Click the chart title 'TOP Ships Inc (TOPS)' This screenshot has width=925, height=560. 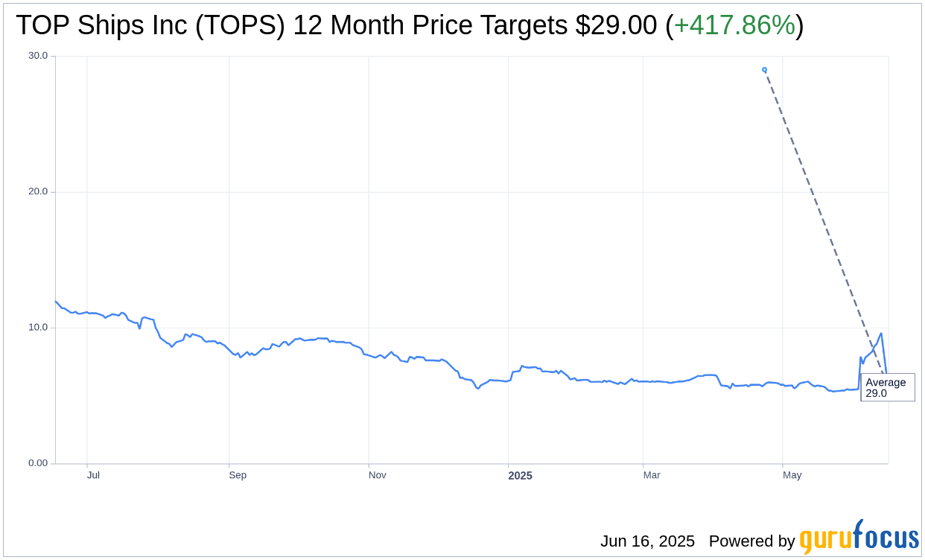coord(150,26)
